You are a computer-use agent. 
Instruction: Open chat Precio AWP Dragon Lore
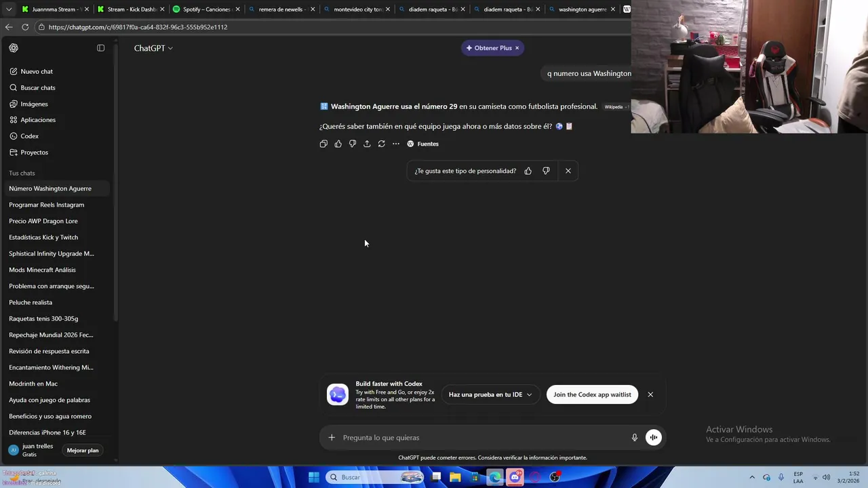[56, 221]
